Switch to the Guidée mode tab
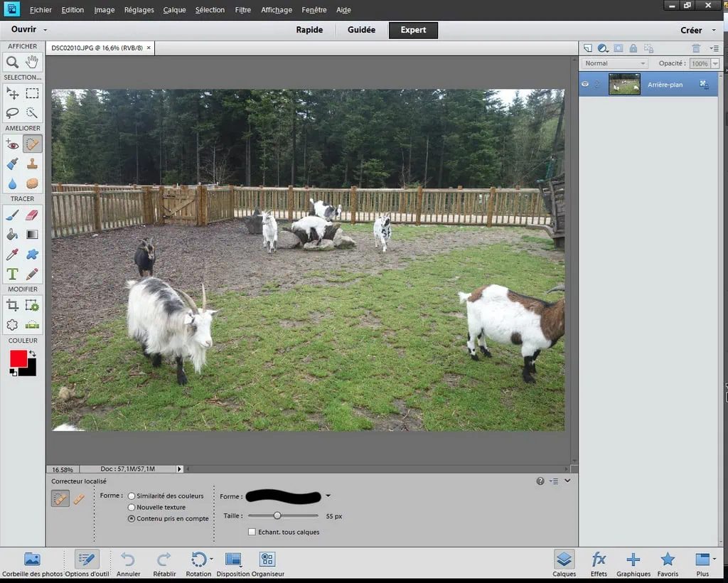Viewport: 728px width, 583px height. [x=361, y=30]
